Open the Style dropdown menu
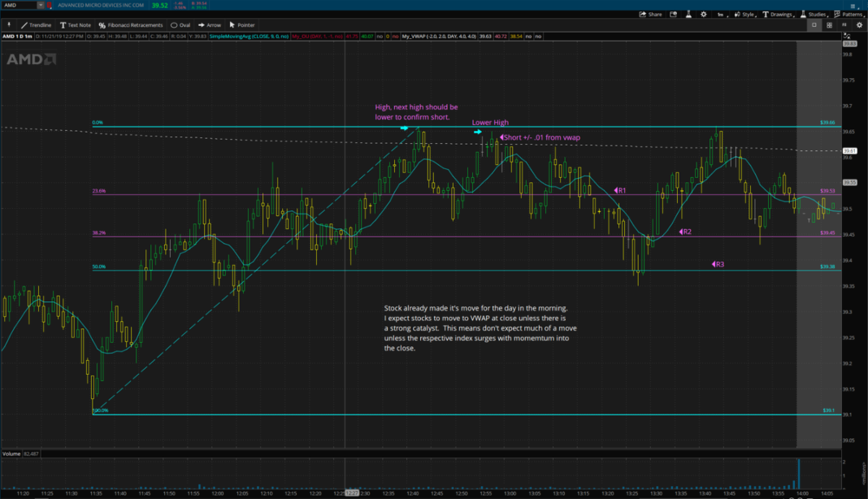 tap(745, 14)
